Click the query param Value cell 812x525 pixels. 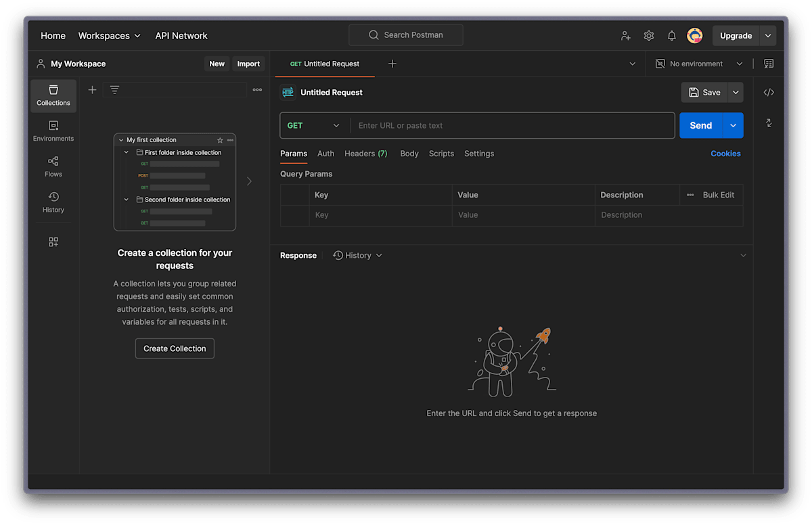(x=524, y=215)
